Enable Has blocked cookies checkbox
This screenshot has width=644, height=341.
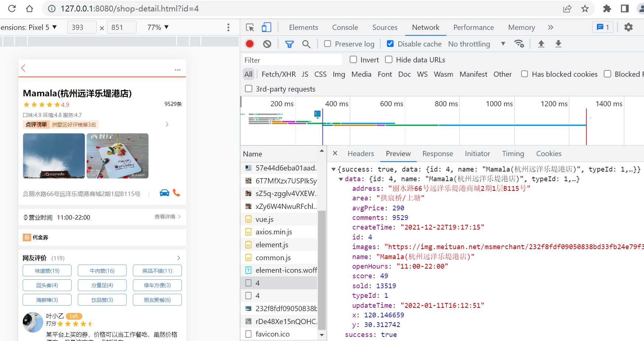(524, 74)
